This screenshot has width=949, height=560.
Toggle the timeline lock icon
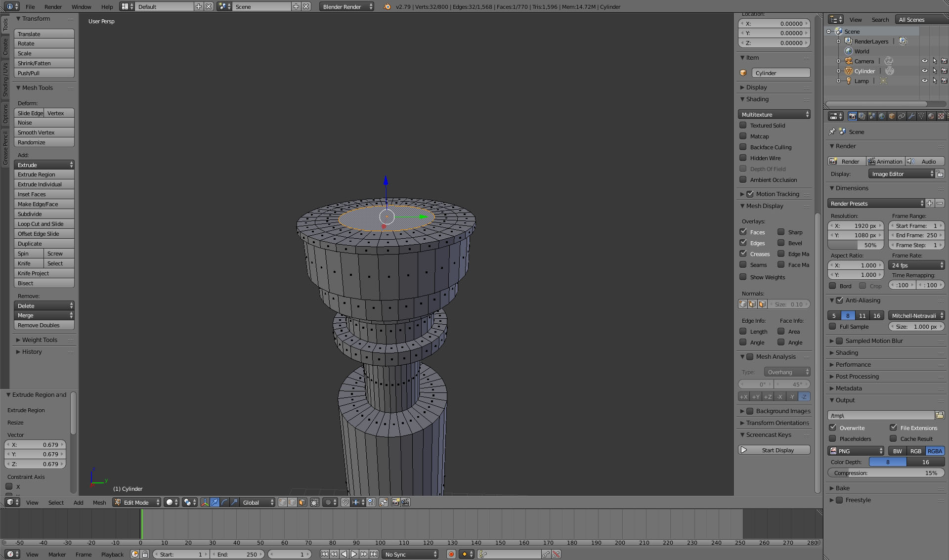click(x=145, y=554)
